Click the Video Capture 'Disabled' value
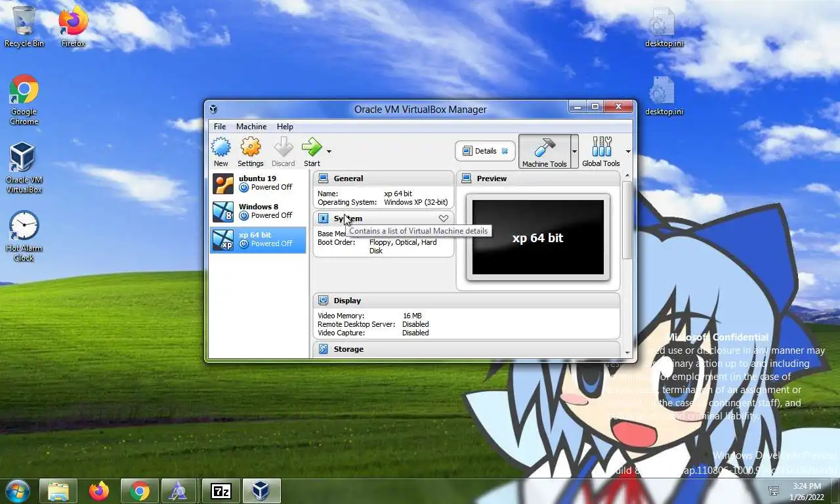This screenshot has width=840, height=504. coord(415,333)
